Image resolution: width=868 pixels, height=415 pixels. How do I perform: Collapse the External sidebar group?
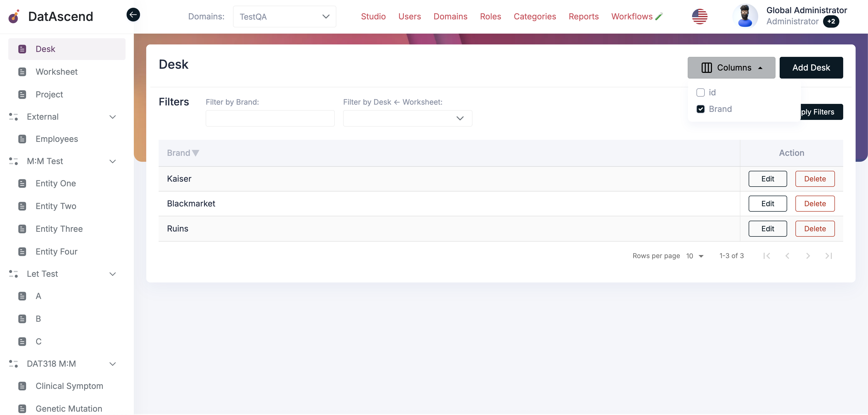tap(113, 117)
